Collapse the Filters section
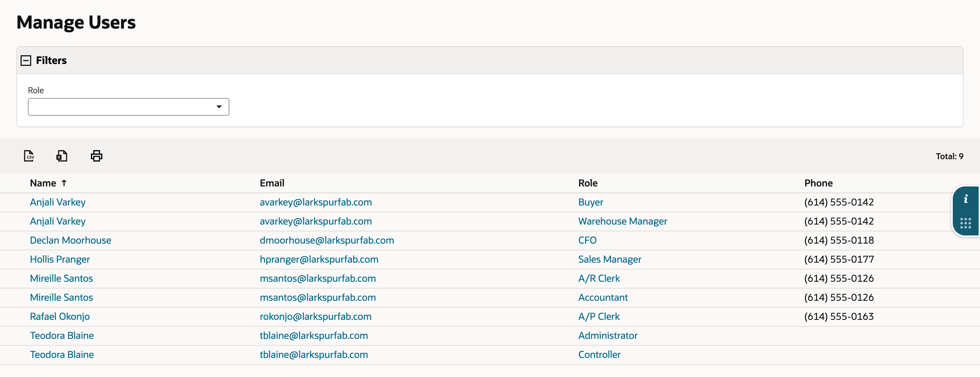The image size is (980, 377). point(26,61)
